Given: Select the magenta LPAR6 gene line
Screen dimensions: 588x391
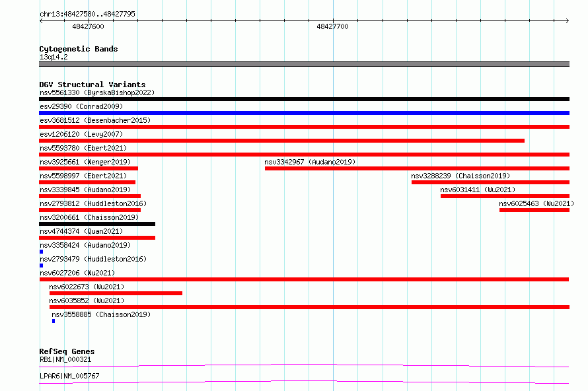Looking at the screenshot, I should pyautogui.click(x=304, y=382).
